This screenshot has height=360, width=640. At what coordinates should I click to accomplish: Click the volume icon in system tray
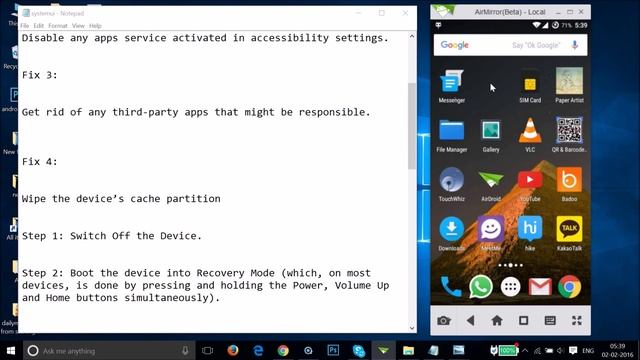pyautogui.click(x=560, y=351)
